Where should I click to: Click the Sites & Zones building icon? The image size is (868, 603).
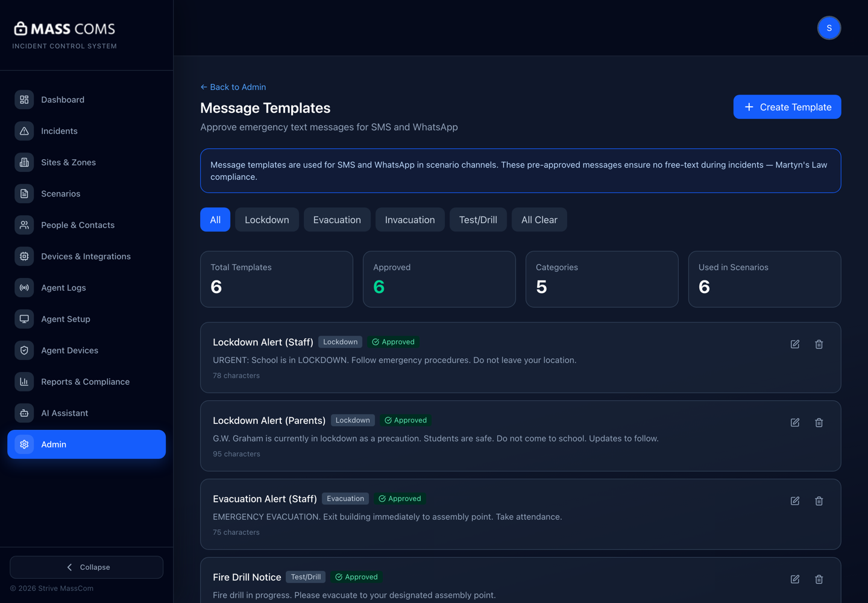tap(24, 162)
